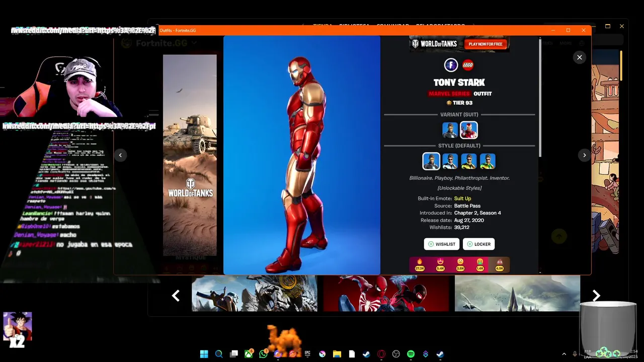Add outfit to wishlist with WISHLIST button
The width and height of the screenshot is (644, 362).
point(441,244)
